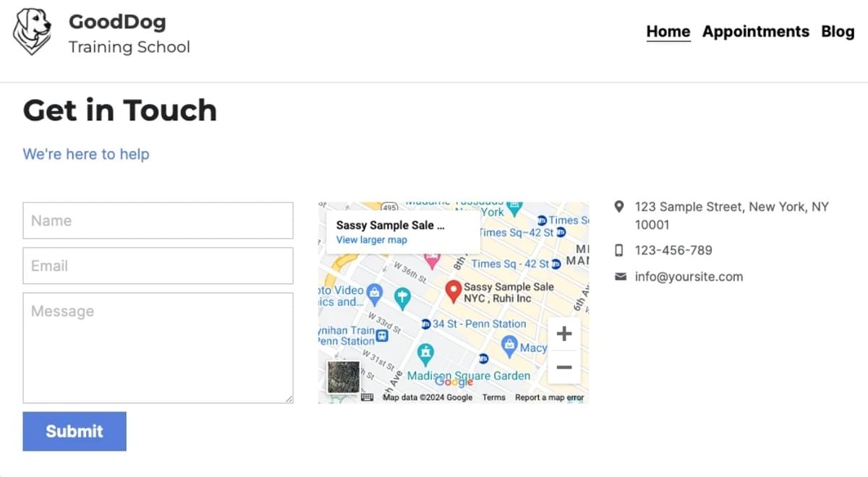This screenshot has width=868, height=477.
Task: Click Report a map error link
Action: 549,397
